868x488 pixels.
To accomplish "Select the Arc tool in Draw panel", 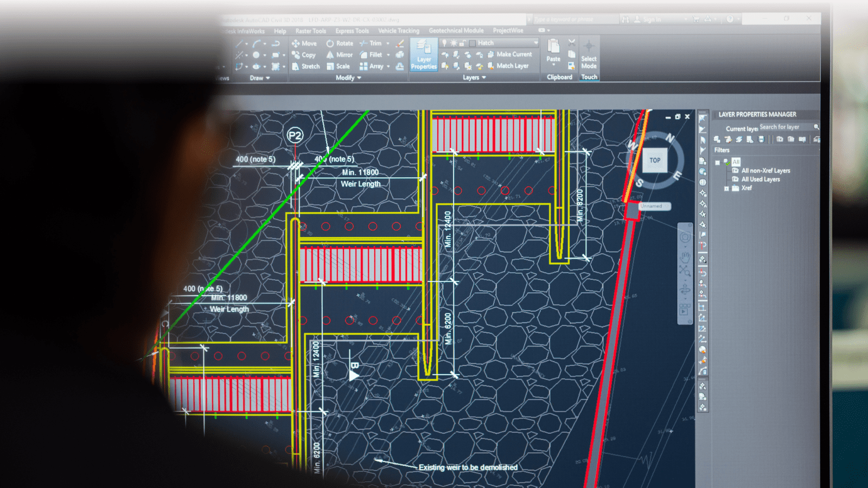I will pyautogui.click(x=256, y=43).
